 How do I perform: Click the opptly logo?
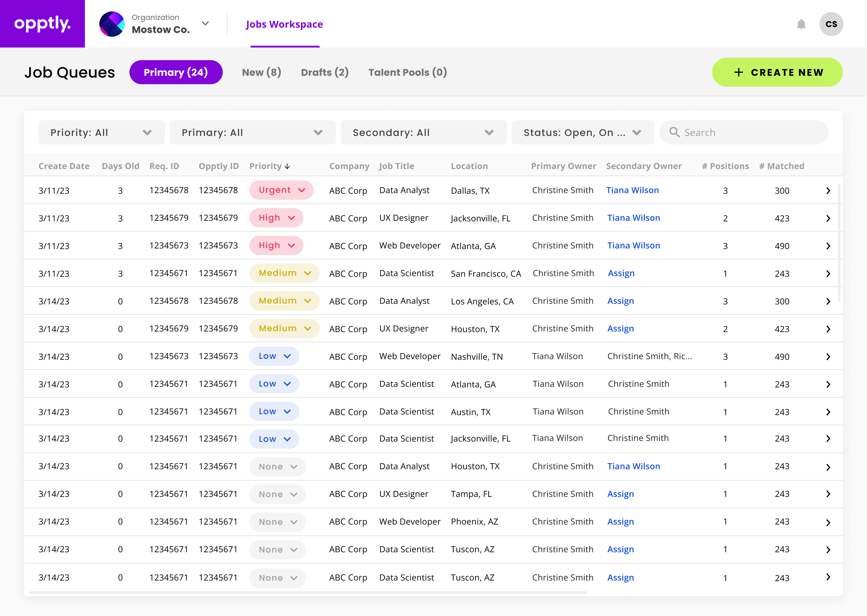point(42,23)
